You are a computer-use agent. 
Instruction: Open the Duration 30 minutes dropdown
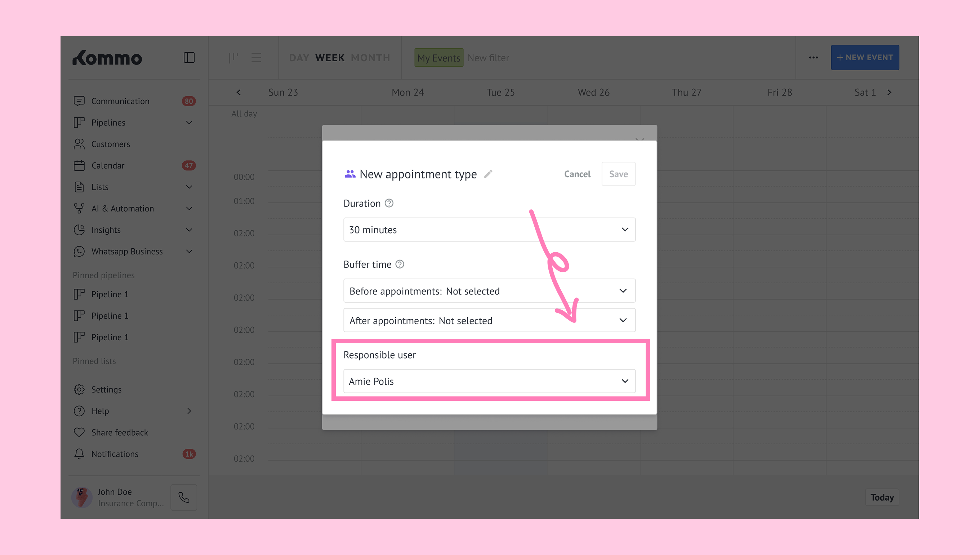coord(489,230)
